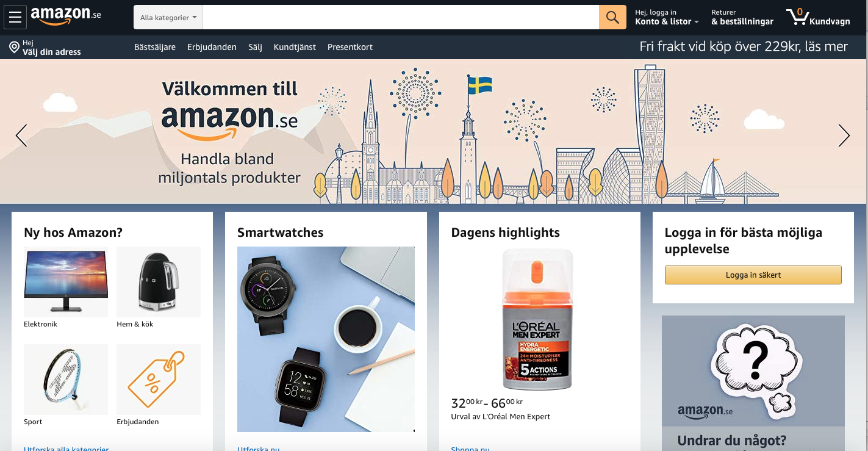Click the Fri frakt läs mer link
This screenshot has height=451, width=868.
pyautogui.click(x=744, y=46)
